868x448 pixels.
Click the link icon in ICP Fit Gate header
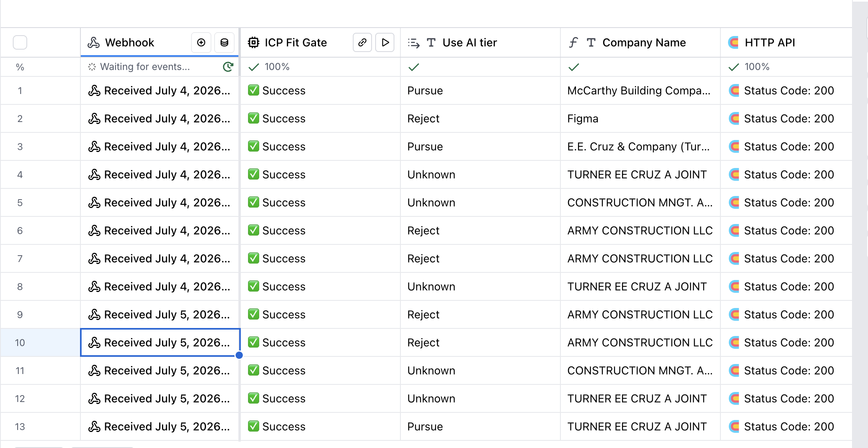362,42
